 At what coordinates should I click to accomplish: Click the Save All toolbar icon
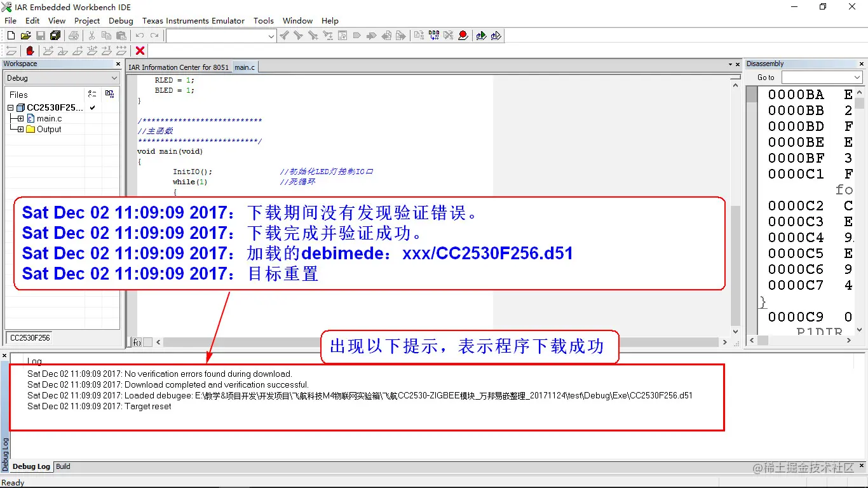click(55, 36)
